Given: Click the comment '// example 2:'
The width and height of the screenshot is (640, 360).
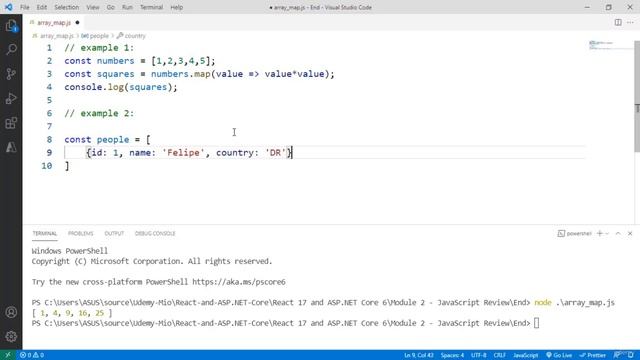Looking at the screenshot, I should [x=99, y=113].
